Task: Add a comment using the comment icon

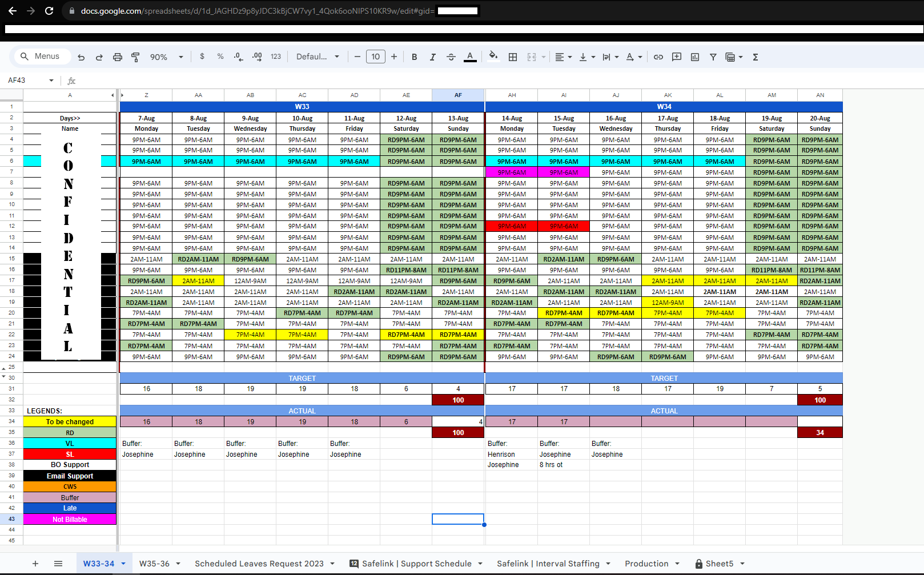Action: (677, 57)
